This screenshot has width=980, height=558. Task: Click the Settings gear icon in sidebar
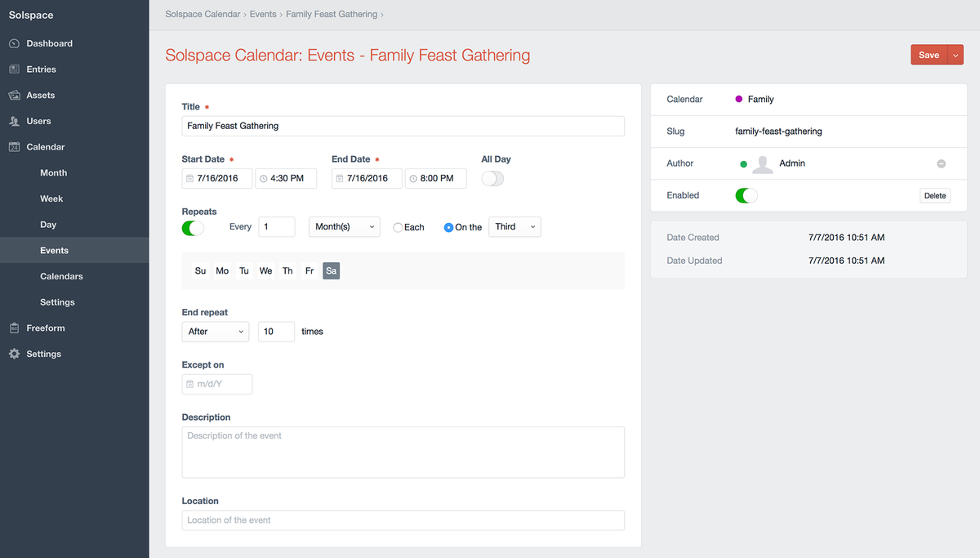(14, 354)
